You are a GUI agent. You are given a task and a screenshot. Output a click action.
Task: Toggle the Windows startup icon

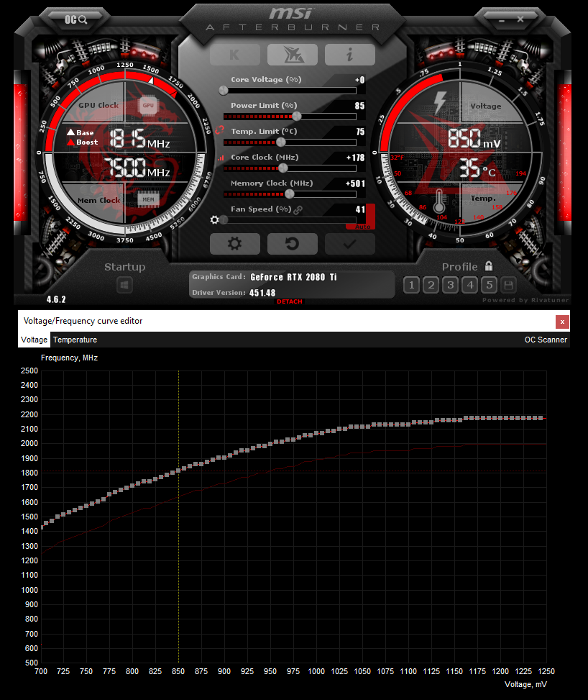(x=124, y=285)
